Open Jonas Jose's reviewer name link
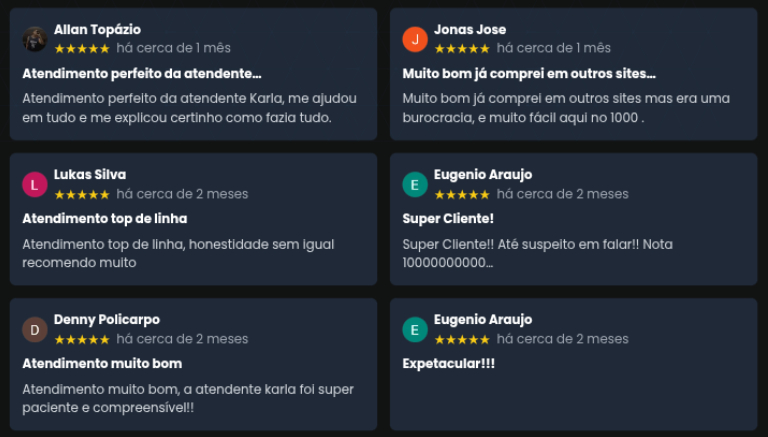This screenshot has height=437, width=768. click(x=470, y=30)
